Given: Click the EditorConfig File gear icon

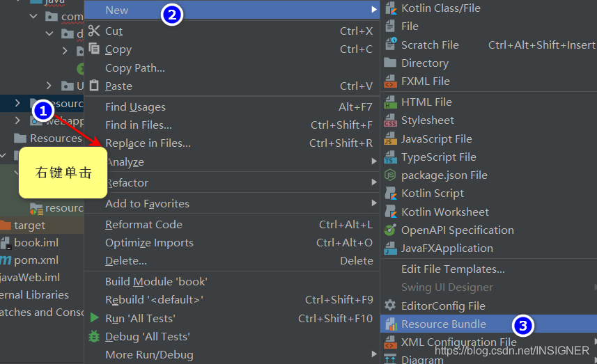Looking at the screenshot, I should [x=390, y=306].
